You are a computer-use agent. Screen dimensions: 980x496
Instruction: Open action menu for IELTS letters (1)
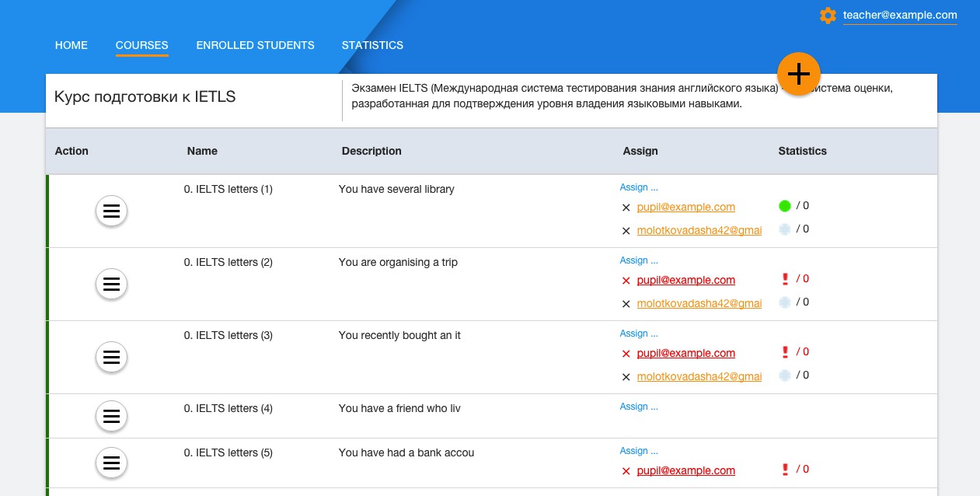pos(111,211)
